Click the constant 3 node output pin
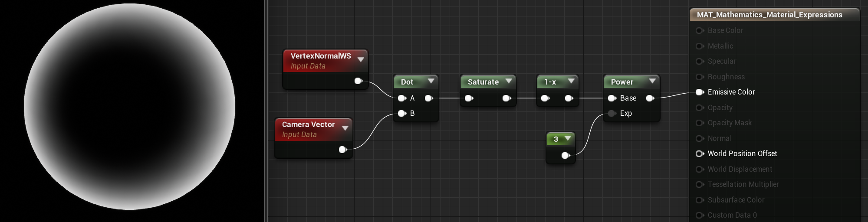868x222 pixels. pyautogui.click(x=565, y=155)
